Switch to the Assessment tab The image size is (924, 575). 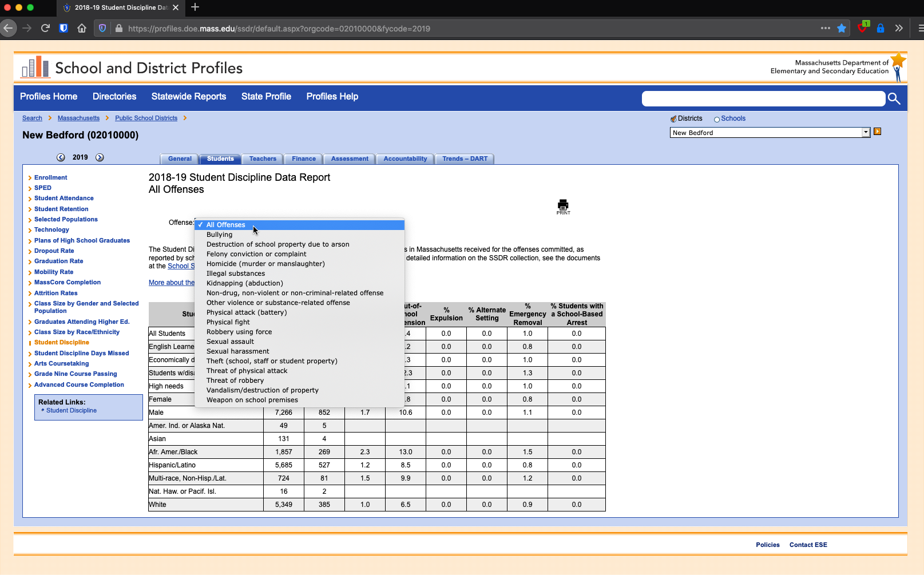(350, 159)
